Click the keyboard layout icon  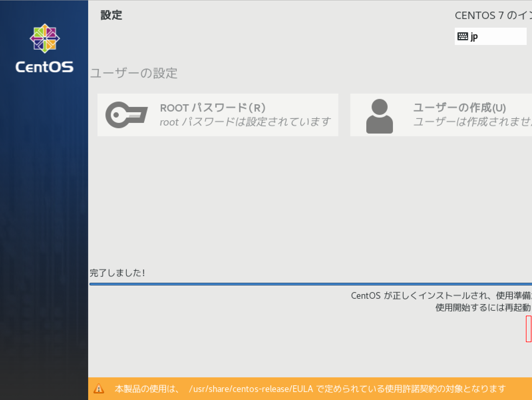click(462, 36)
